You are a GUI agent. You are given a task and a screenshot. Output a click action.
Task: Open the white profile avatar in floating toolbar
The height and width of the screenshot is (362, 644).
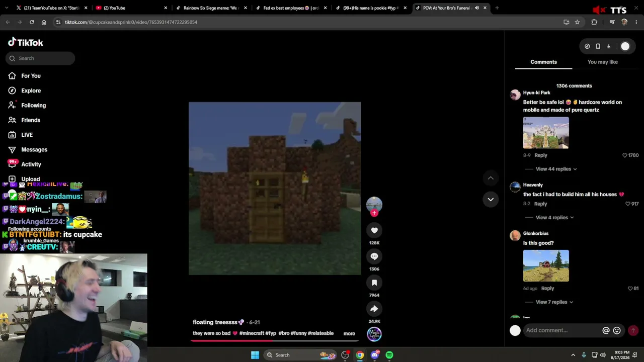tap(625, 46)
